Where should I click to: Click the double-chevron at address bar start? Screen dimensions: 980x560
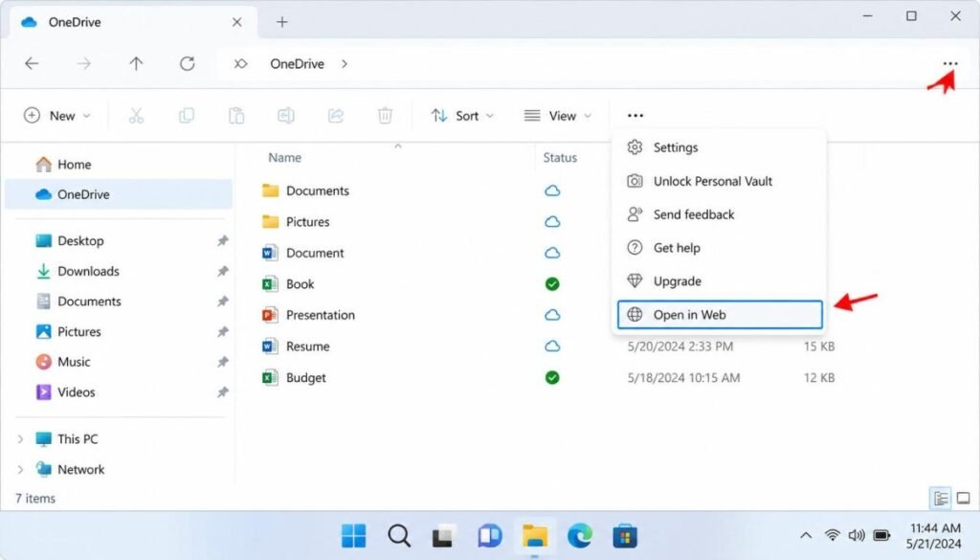pyautogui.click(x=240, y=64)
